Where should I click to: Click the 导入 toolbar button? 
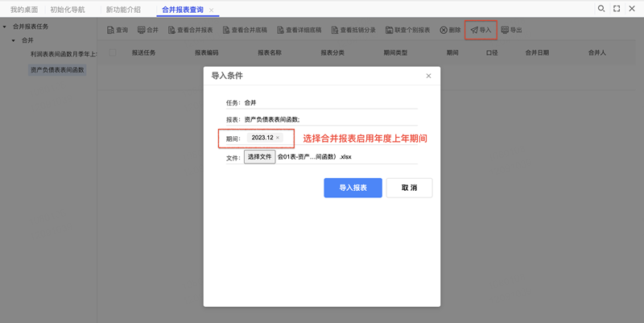pos(481,30)
